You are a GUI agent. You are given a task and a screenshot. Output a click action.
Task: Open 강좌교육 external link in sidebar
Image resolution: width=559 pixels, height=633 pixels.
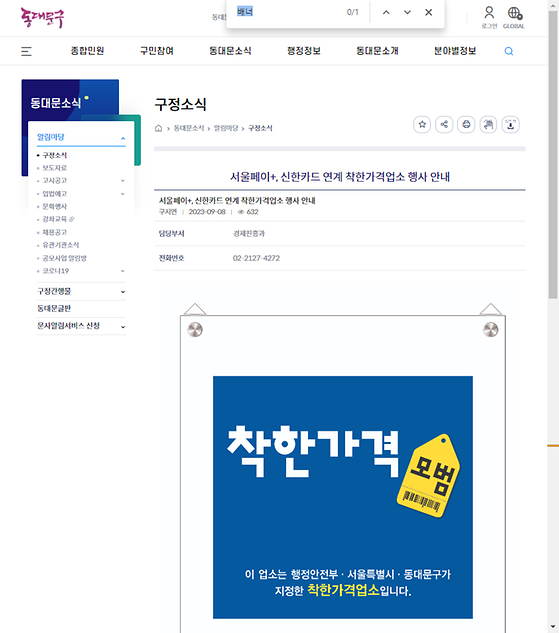click(59, 219)
